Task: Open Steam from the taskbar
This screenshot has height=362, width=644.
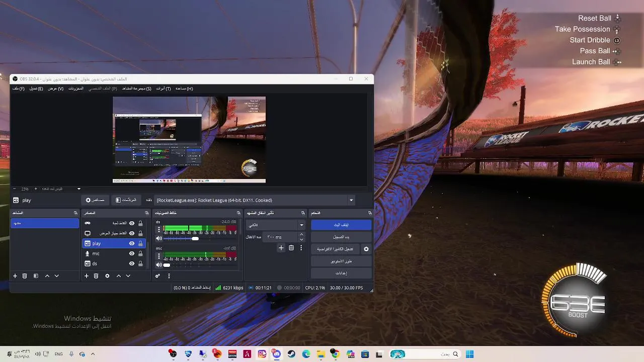Action: [291, 354]
